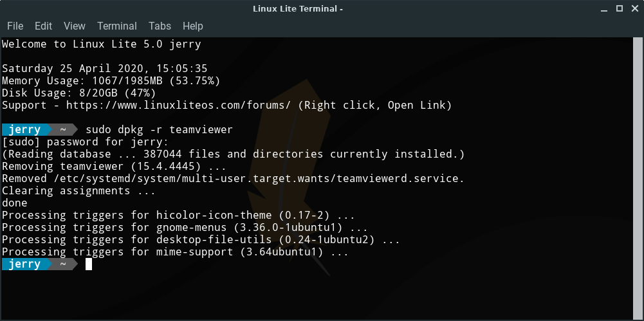Click the Removing teamviewer (15.4.4445) output line

[115, 167]
